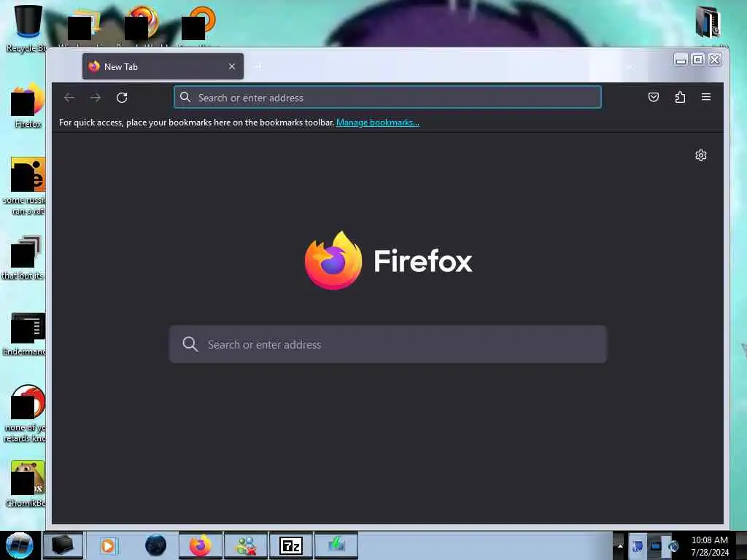Select the top-right desktop binder icon

[x=708, y=22]
